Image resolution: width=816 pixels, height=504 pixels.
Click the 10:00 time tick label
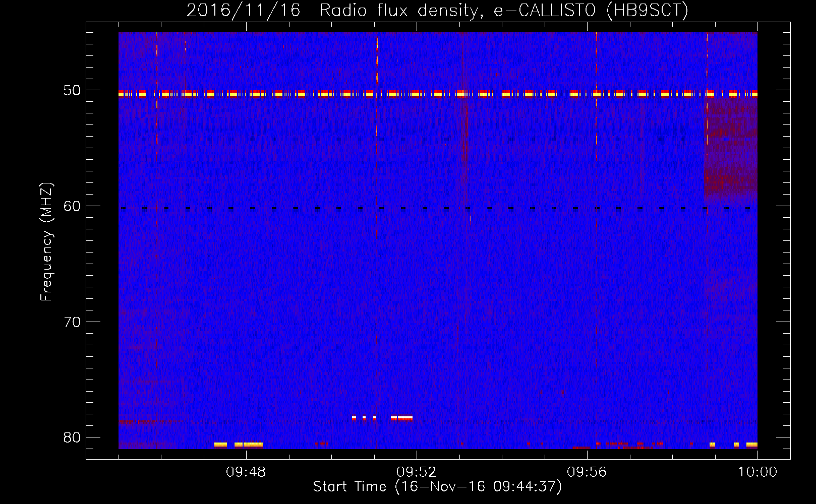click(757, 472)
